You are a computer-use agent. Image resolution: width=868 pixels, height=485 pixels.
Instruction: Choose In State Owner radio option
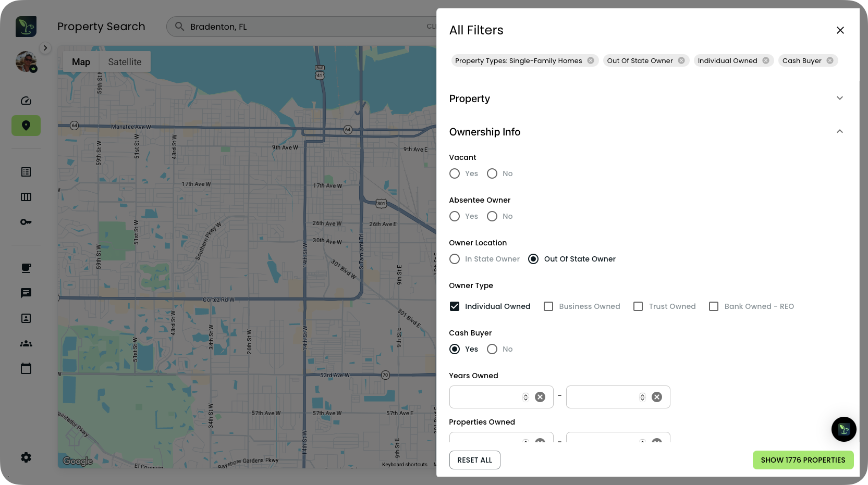pos(454,259)
